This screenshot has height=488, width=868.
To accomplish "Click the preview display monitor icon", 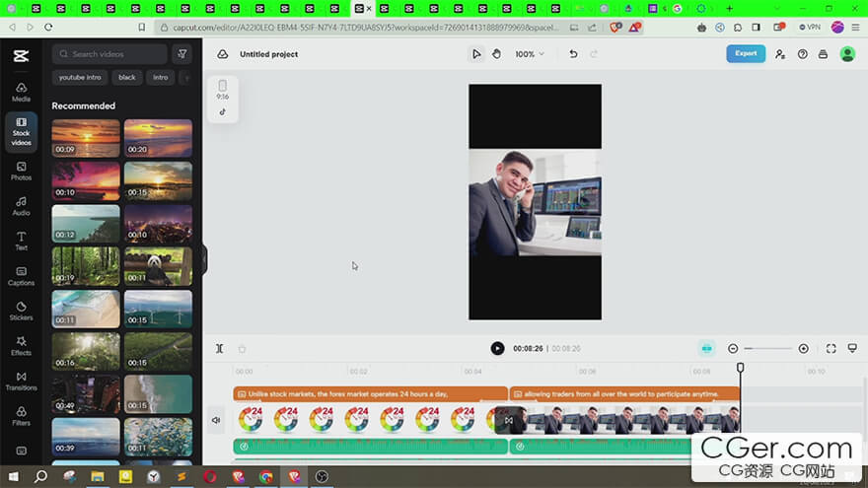I will 852,348.
